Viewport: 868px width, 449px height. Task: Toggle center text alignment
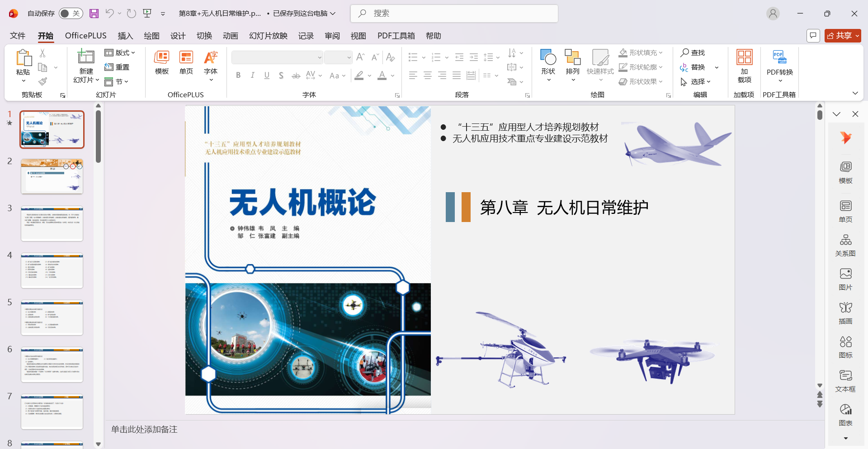[x=428, y=76]
